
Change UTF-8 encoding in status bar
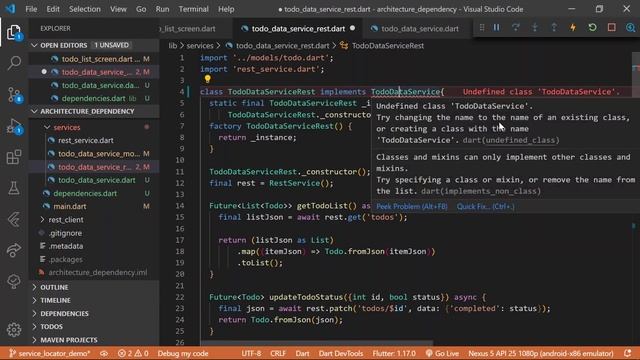[251, 353]
